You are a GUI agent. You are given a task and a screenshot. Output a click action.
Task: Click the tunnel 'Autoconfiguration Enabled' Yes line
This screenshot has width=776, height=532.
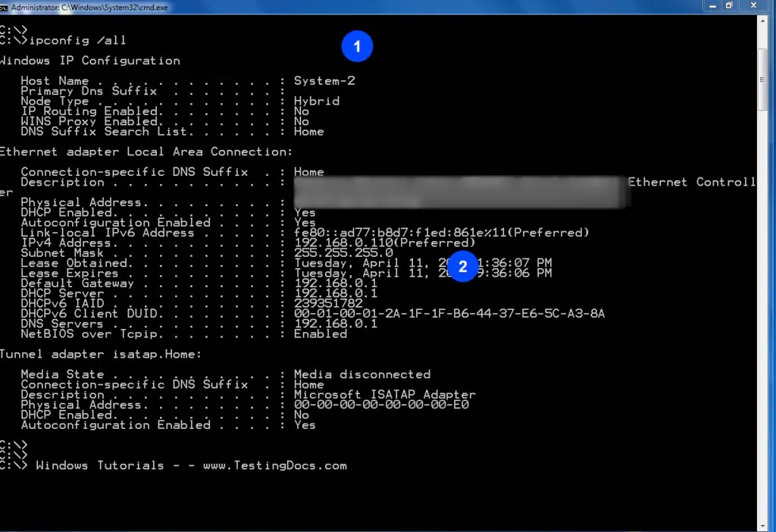point(167,425)
